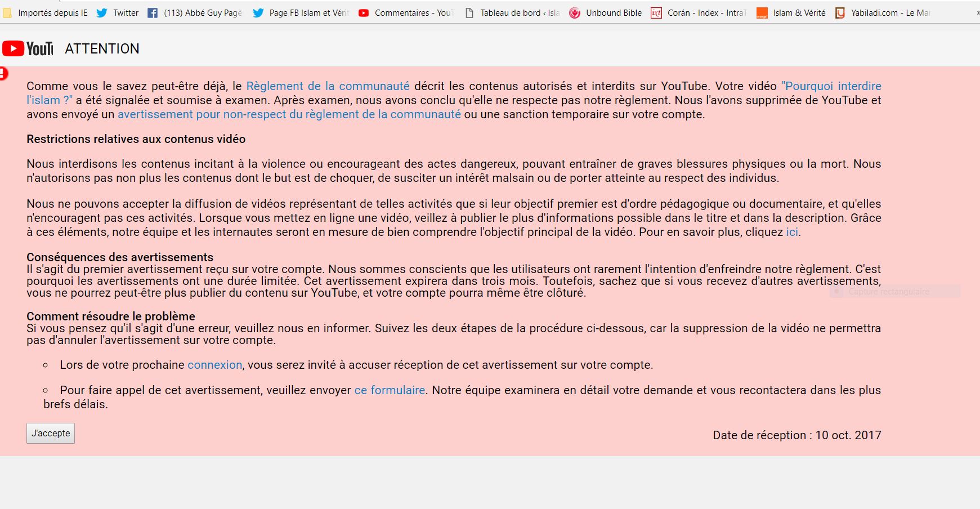Open the avertissement pour non-respect du règlement link

tap(289, 114)
